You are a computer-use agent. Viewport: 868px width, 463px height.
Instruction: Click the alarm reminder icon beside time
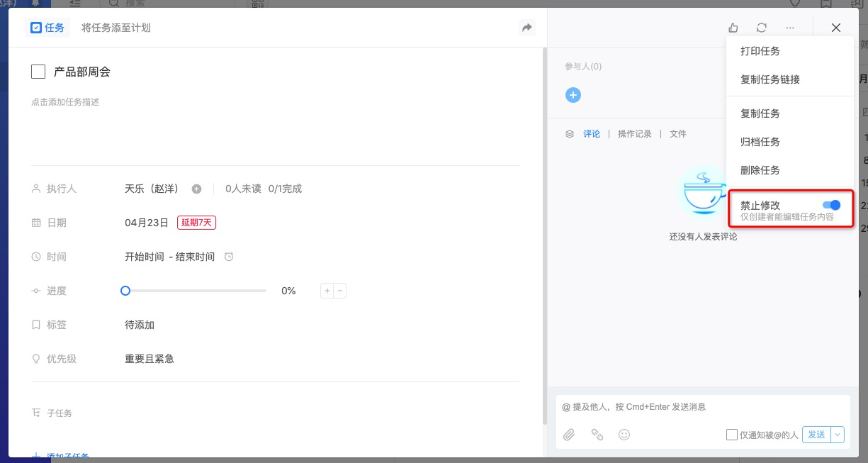pos(229,257)
